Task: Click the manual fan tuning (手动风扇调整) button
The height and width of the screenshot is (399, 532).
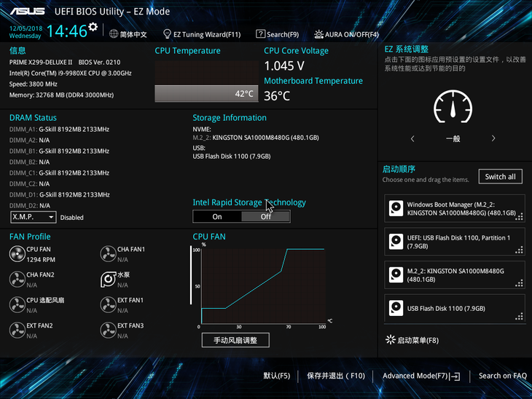Action: tap(235, 340)
